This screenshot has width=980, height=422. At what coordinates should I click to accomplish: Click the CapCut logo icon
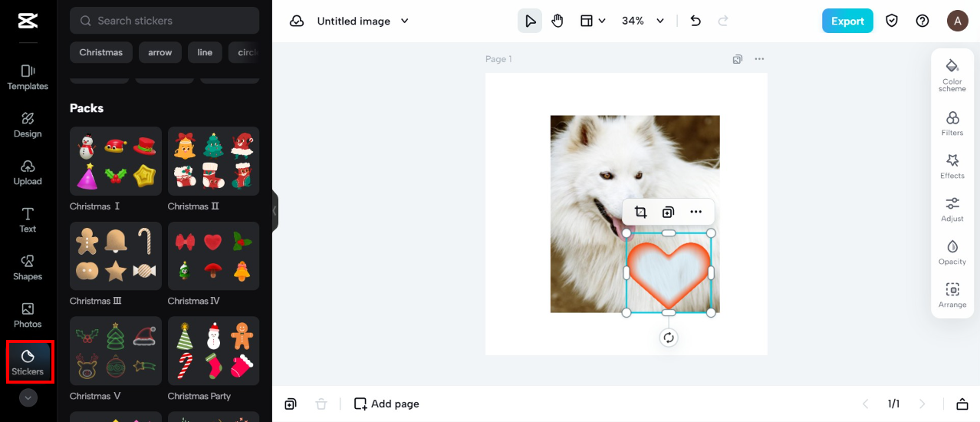[x=28, y=21]
